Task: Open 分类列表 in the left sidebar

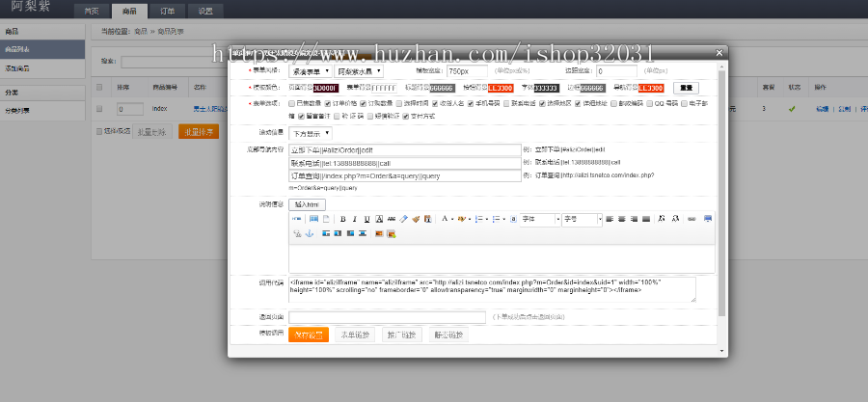Action: point(42,111)
